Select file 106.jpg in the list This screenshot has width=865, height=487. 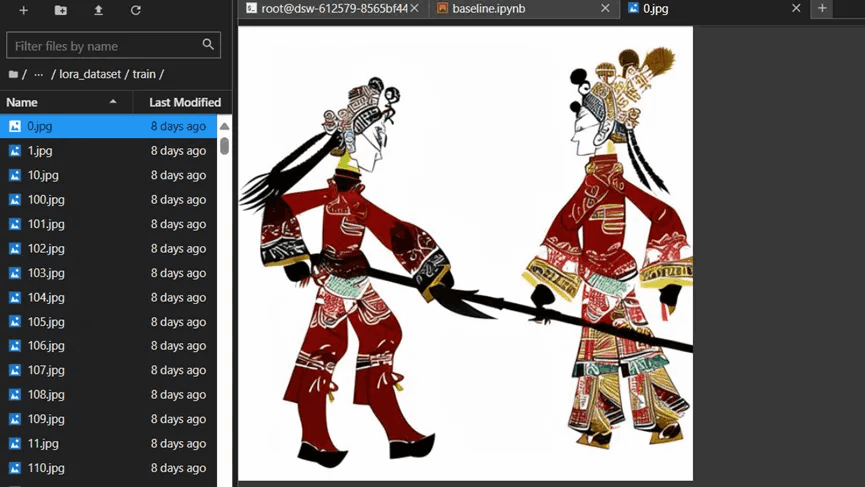108,346
